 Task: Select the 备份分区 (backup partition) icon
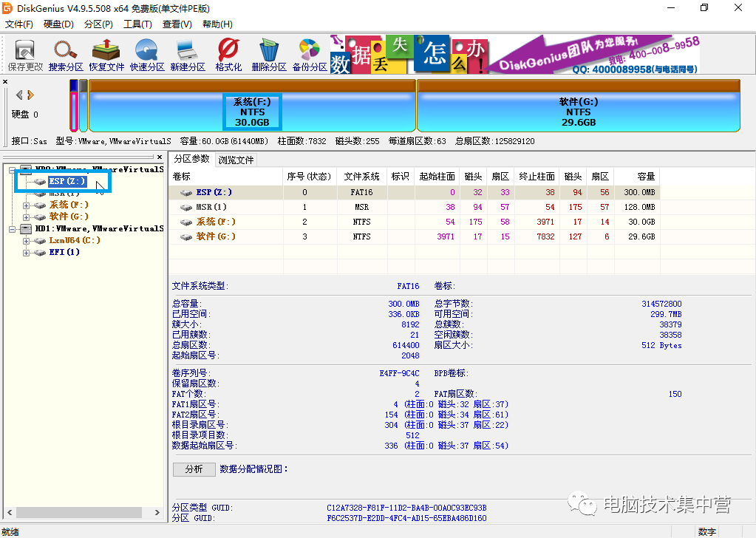(x=308, y=53)
